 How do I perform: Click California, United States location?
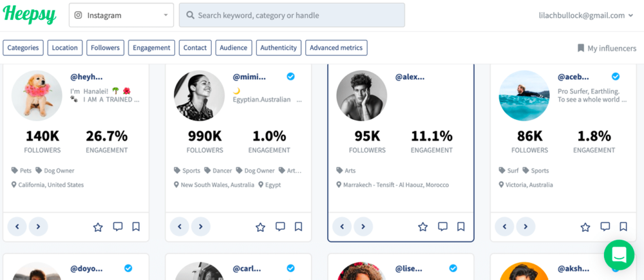point(47,185)
